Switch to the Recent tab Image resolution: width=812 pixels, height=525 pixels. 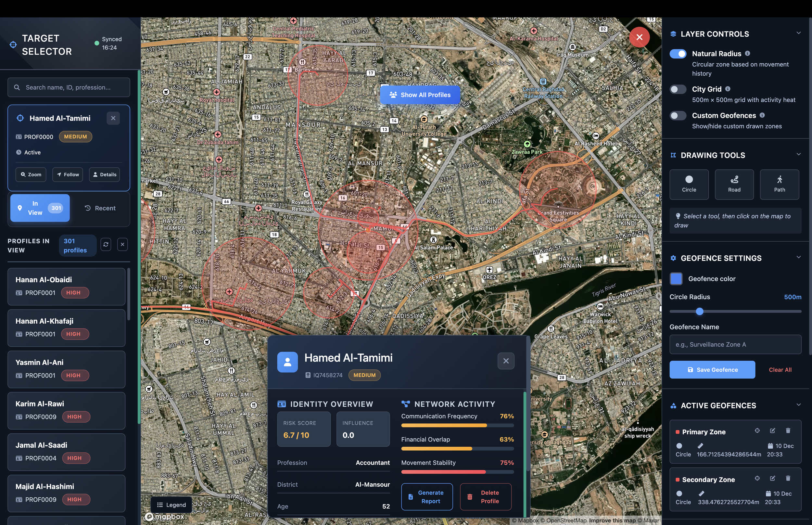point(100,208)
